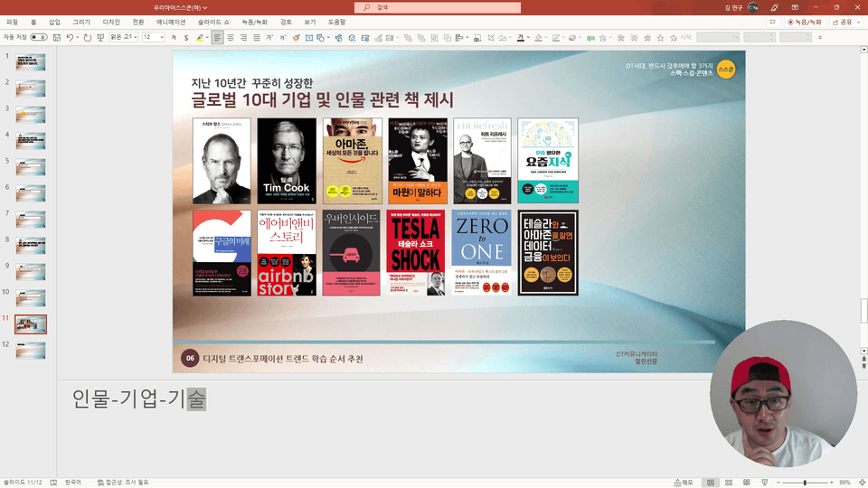The height and width of the screenshot is (488, 868).
Task: Start slideshow from beginning icon in toolbar
Action: click(100, 38)
